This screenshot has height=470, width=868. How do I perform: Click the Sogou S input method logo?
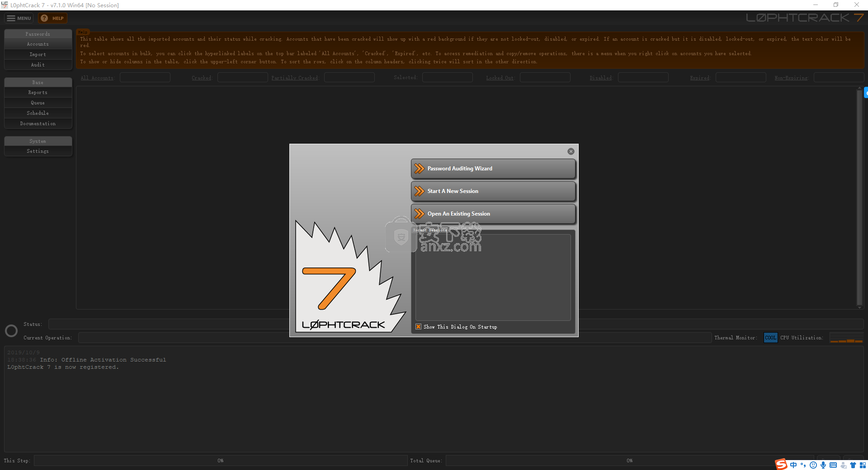click(x=781, y=464)
